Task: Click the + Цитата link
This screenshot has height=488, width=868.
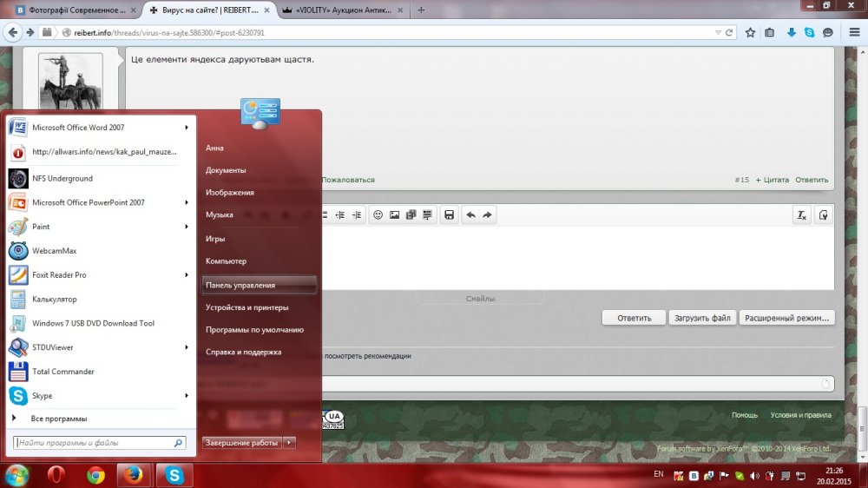Action: tap(773, 180)
